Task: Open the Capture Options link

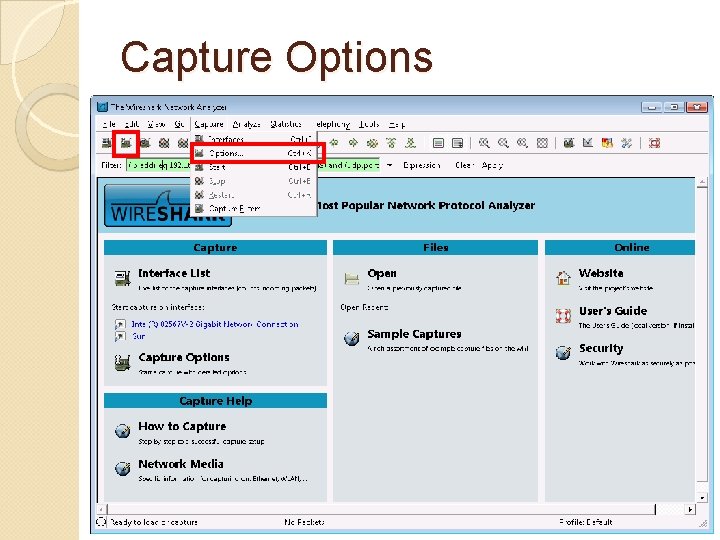Action: [184, 357]
